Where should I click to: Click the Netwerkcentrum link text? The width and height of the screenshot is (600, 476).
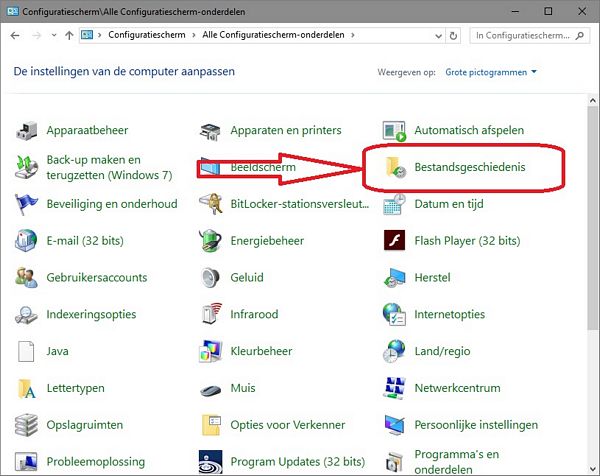(457, 388)
